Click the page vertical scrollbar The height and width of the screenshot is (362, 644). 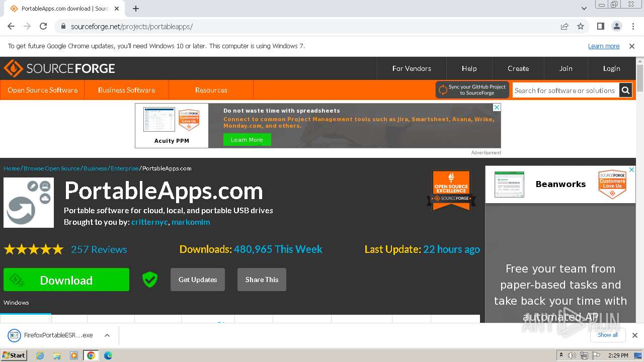pyautogui.click(x=640, y=77)
